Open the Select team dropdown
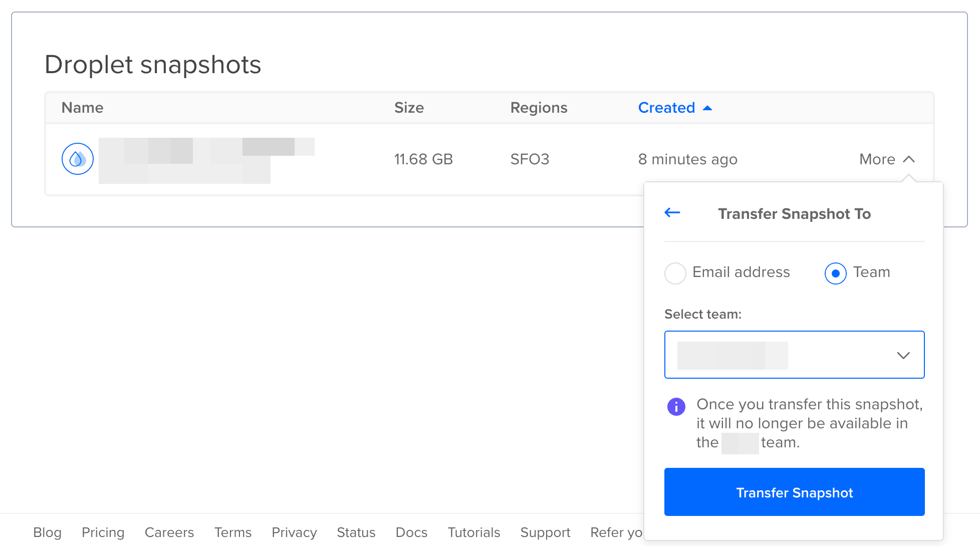Viewport: 980px width, 546px height. click(x=794, y=355)
